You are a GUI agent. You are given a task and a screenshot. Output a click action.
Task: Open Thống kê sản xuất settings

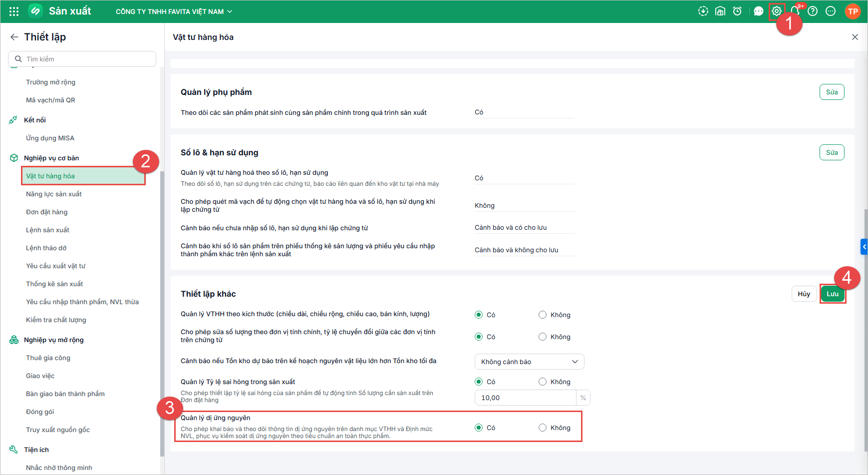(x=54, y=284)
